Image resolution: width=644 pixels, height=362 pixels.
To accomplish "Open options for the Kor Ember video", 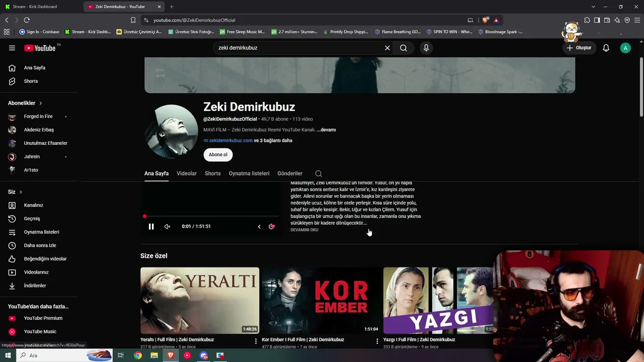I will tap(377, 341).
